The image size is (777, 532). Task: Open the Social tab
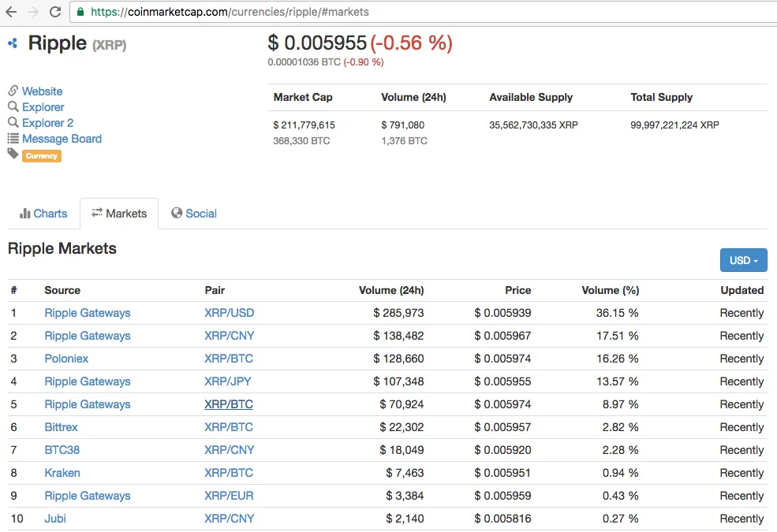pyautogui.click(x=194, y=214)
